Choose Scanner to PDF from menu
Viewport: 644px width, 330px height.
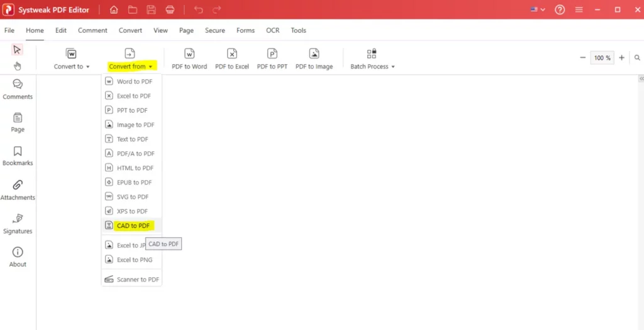131,280
